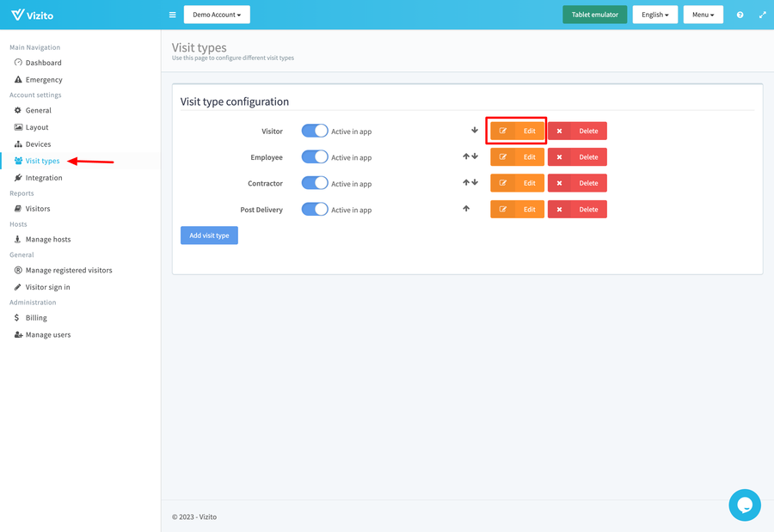774x532 pixels.
Task: Toggle Contractor active in app switch
Action: [315, 183]
